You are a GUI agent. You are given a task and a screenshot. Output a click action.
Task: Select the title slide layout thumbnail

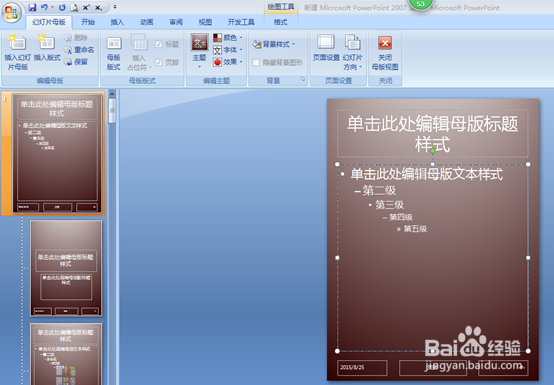(66, 268)
